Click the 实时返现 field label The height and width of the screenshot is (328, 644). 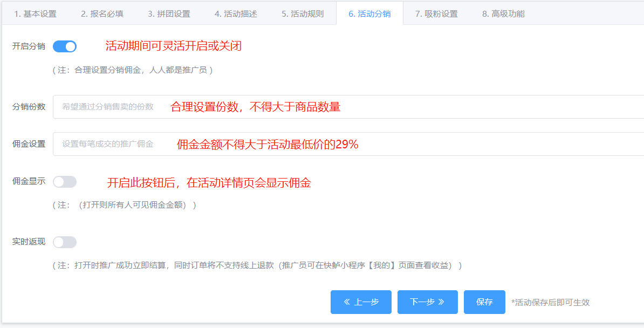click(x=29, y=242)
